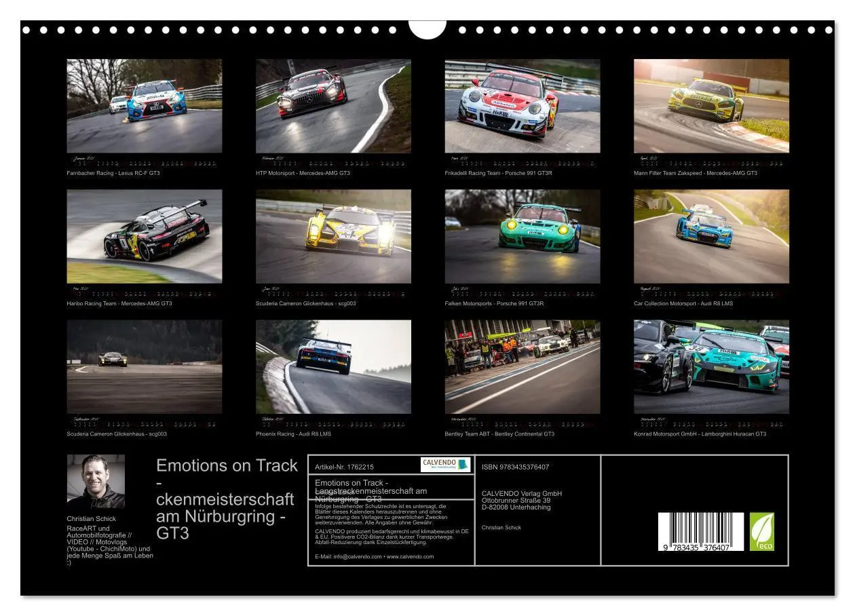Click the CALVENDO logo
The width and height of the screenshot is (855, 616).
pos(445,465)
